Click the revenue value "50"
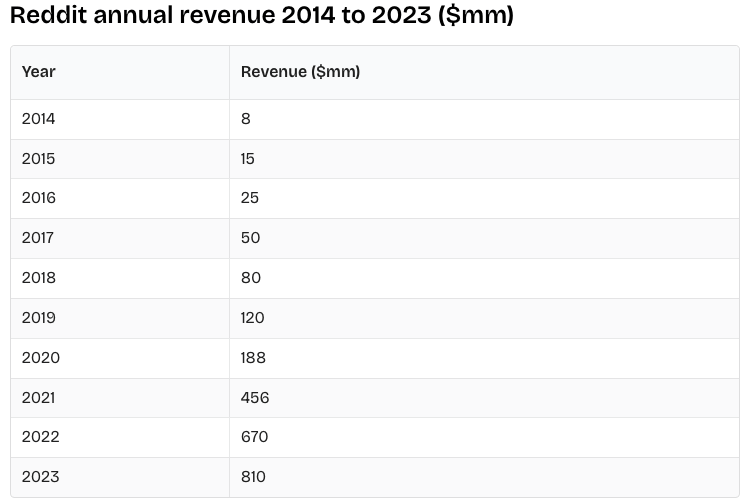748x504 pixels. [250, 238]
